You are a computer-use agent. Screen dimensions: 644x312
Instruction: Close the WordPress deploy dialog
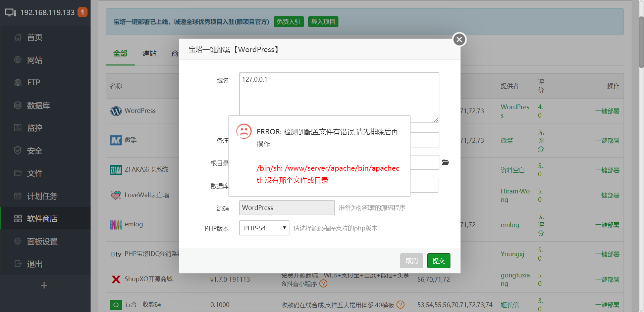(460, 40)
